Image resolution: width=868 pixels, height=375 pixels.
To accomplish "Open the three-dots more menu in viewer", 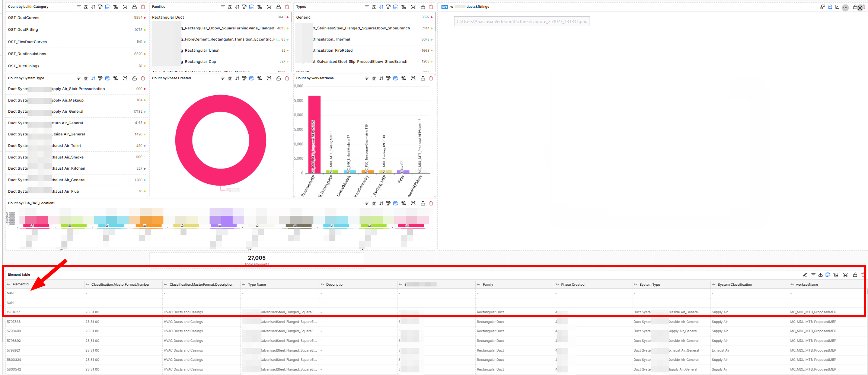I will coord(845,7).
